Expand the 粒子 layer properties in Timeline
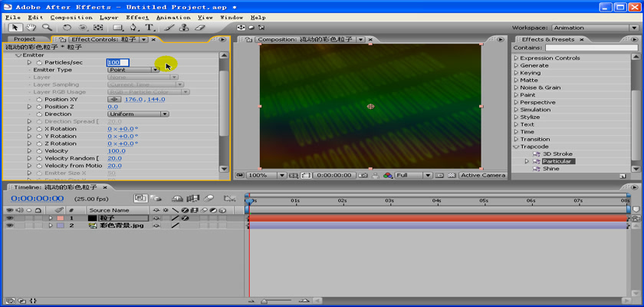Image resolution: width=644 pixels, height=307 pixels. click(51, 218)
